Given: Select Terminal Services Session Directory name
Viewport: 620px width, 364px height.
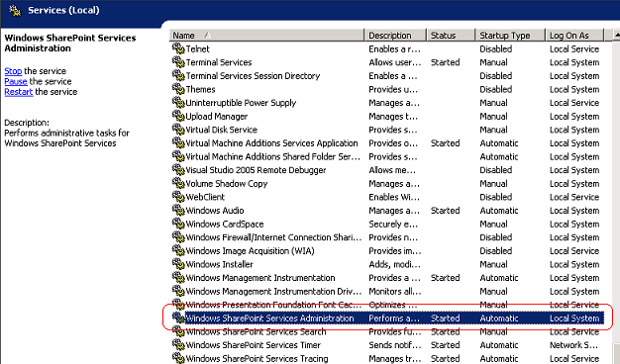Looking at the screenshot, I should 253,76.
